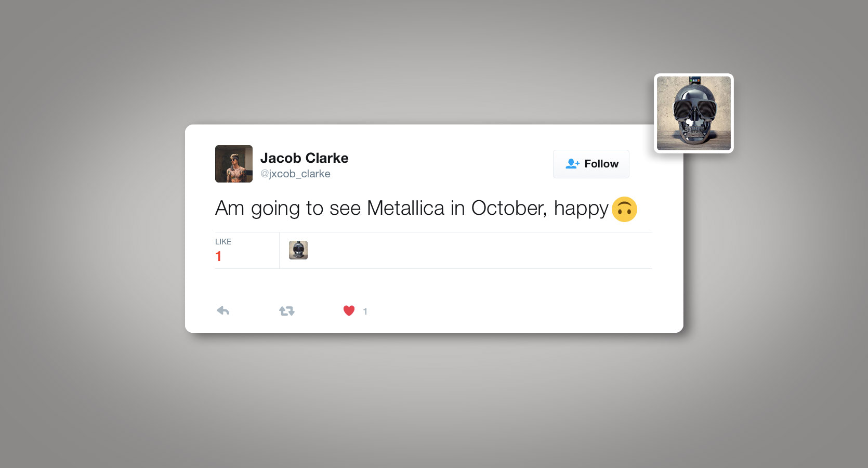Screen dimensions: 868x468
Task: Retweet Jacob Clarke's tweet
Action: coord(286,311)
